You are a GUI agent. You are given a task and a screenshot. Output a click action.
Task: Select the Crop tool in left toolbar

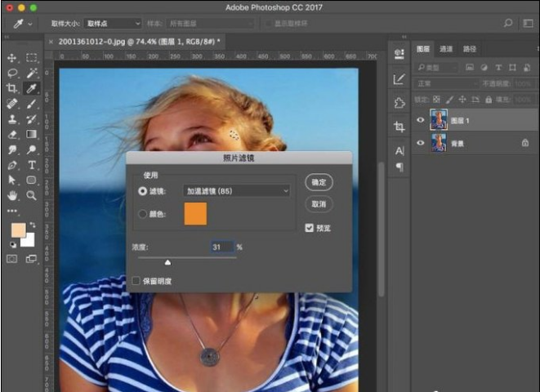(12, 88)
